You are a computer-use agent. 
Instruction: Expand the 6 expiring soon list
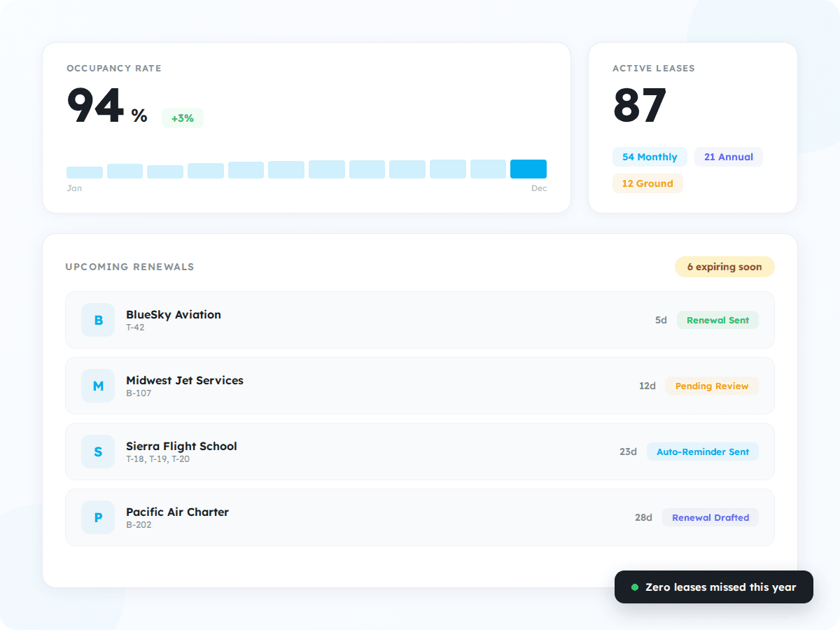(x=724, y=267)
